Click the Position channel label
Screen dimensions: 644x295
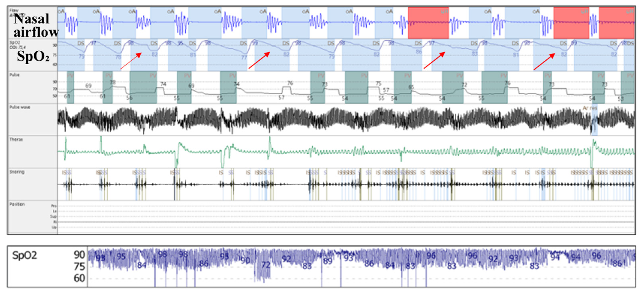[17, 204]
